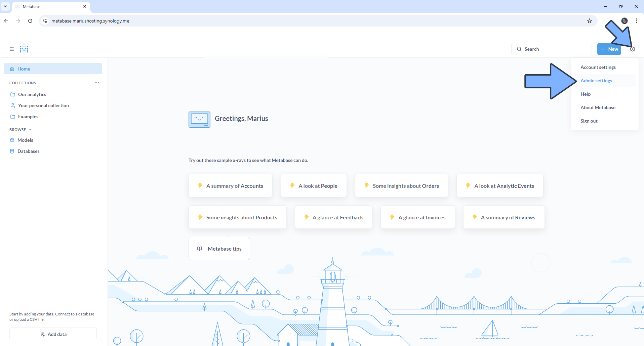Viewport: 644px width, 346px height.
Task: Open A look at People x-ray
Action: pos(314,185)
